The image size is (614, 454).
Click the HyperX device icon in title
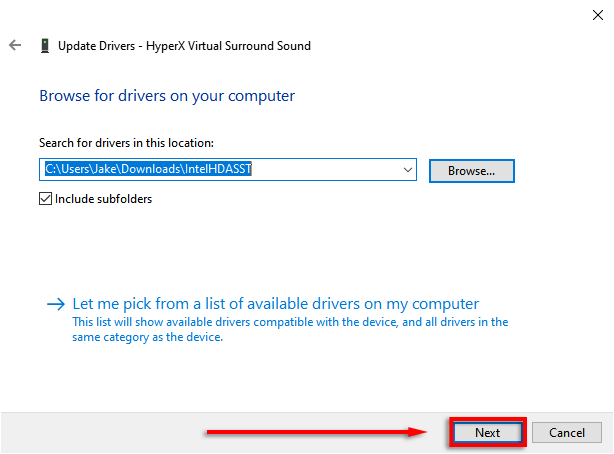[45, 45]
